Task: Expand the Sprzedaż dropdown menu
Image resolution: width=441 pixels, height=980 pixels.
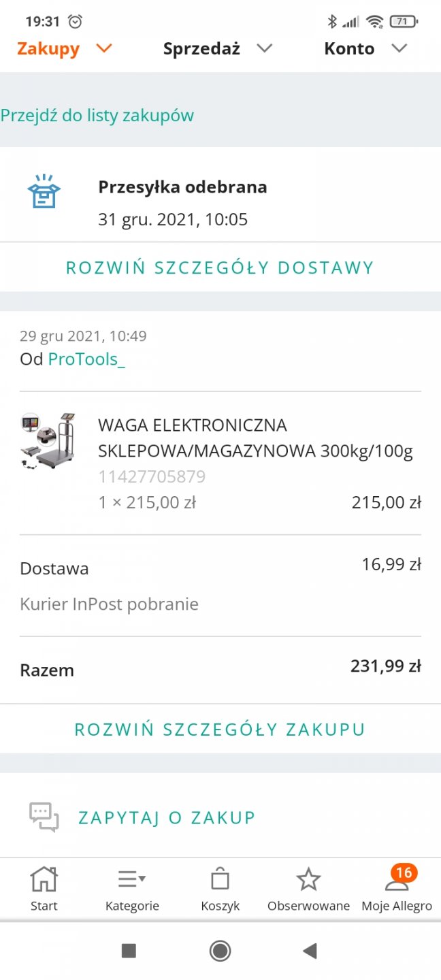Action: 217,49
